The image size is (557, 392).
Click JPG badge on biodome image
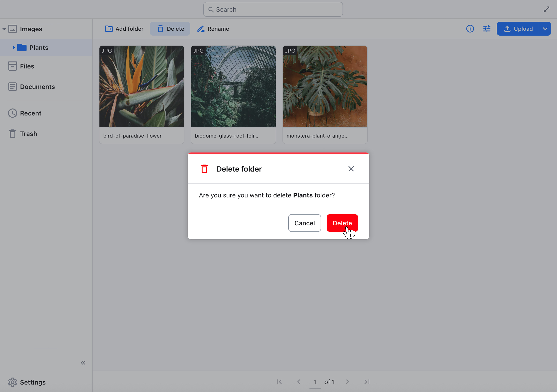(x=198, y=51)
